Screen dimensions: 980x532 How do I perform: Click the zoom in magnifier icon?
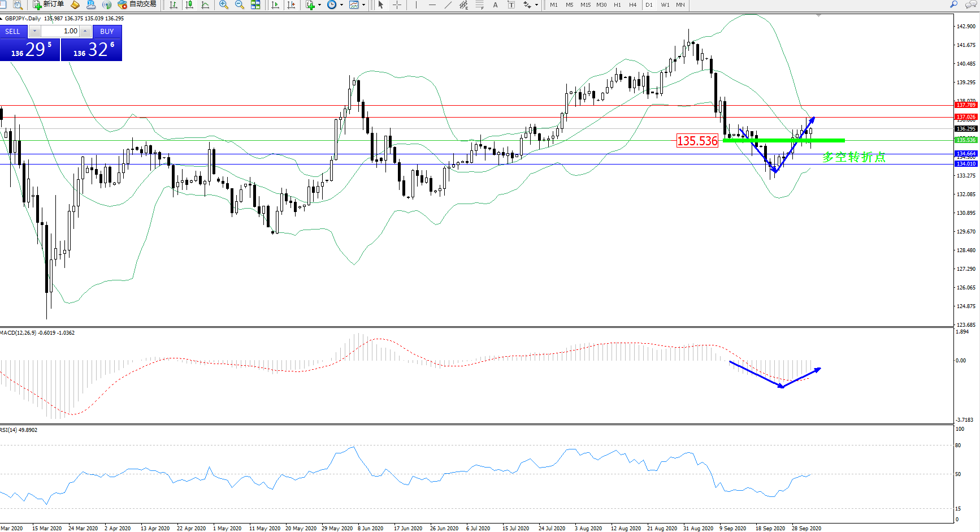click(224, 5)
